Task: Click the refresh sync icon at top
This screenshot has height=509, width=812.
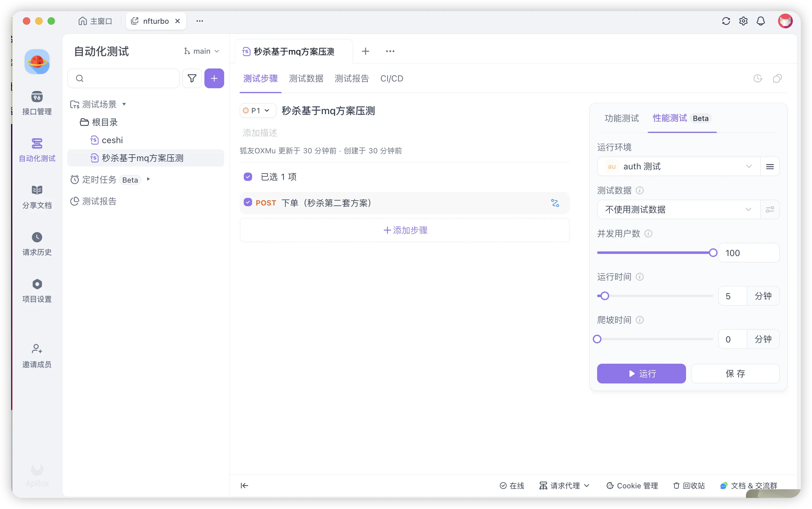Action: click(726, 21)
